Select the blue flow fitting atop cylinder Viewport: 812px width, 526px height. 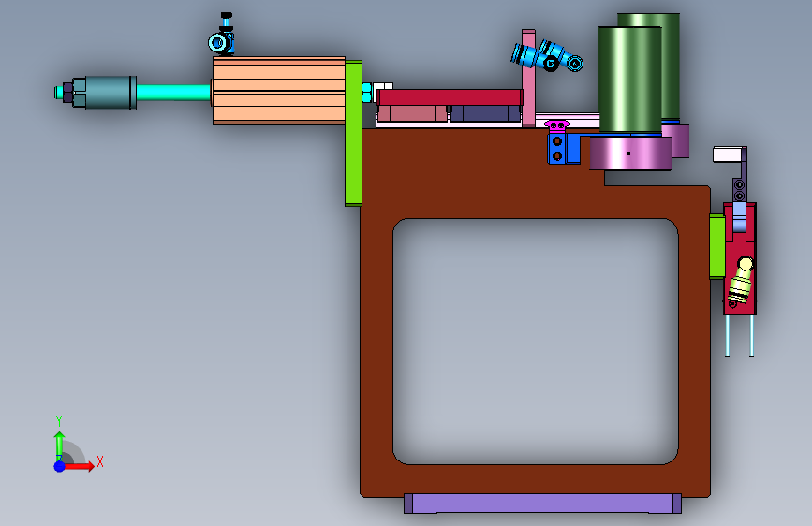[x=223, y=37]
